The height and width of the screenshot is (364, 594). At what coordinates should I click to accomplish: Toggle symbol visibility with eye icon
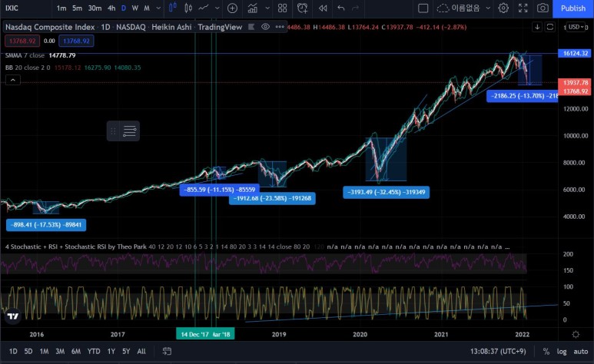(x=265, y=27)
